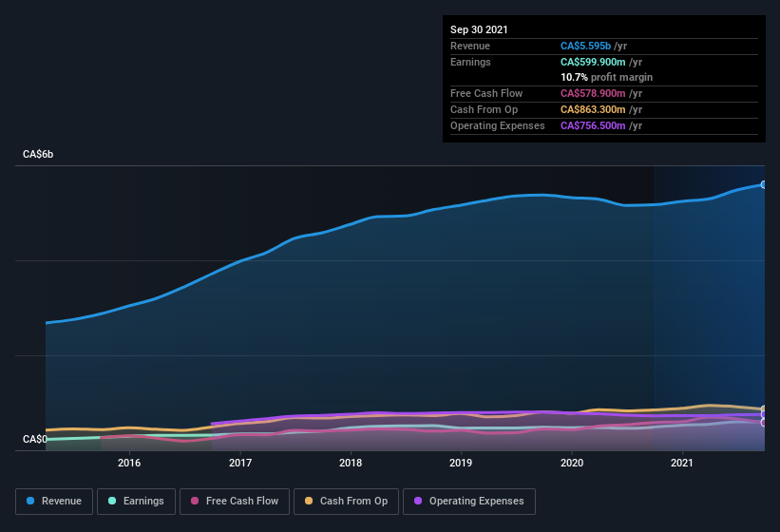
Task: Click the CA$578.900m free cash flow value
Action: pos(593,93)
